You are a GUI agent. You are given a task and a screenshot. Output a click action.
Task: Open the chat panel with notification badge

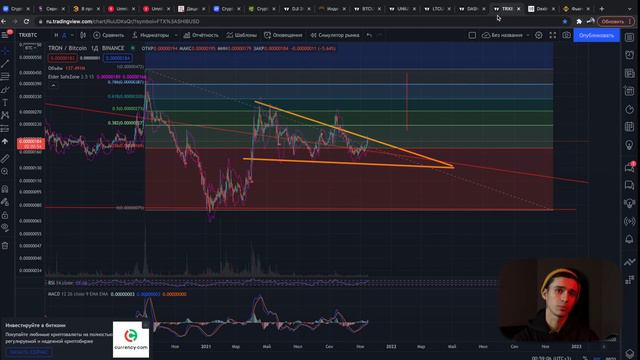pos(629,167)
